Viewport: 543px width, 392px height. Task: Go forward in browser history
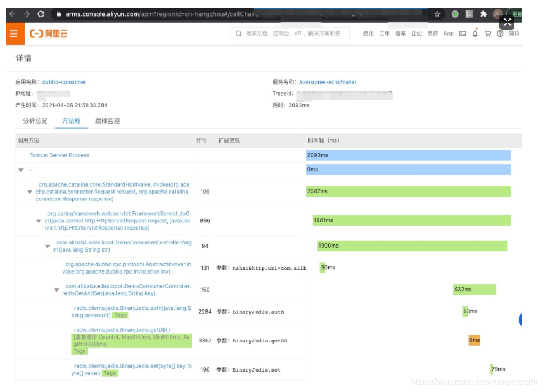pos(26,14)
